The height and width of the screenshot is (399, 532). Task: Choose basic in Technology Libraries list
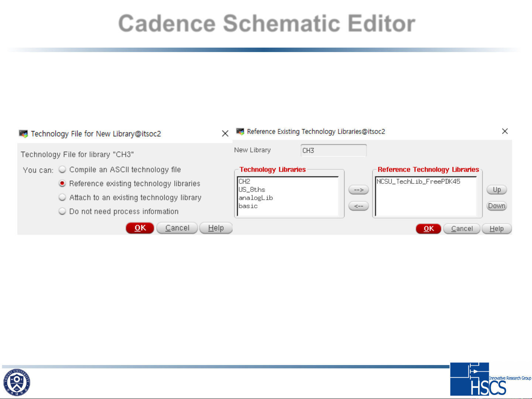click(x=248, y=206)
